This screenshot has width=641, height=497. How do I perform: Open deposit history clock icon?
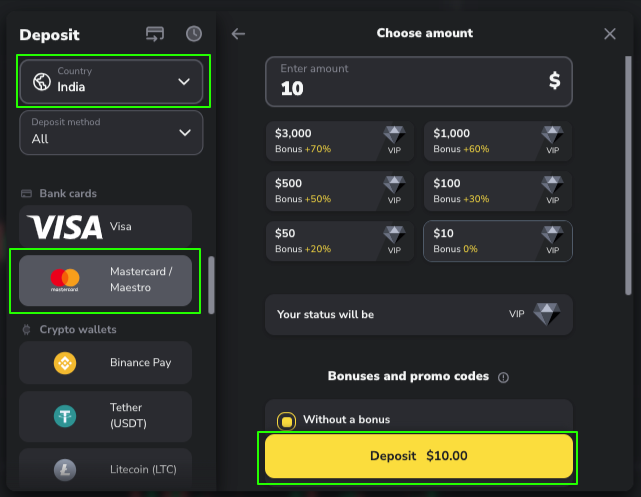194,34
